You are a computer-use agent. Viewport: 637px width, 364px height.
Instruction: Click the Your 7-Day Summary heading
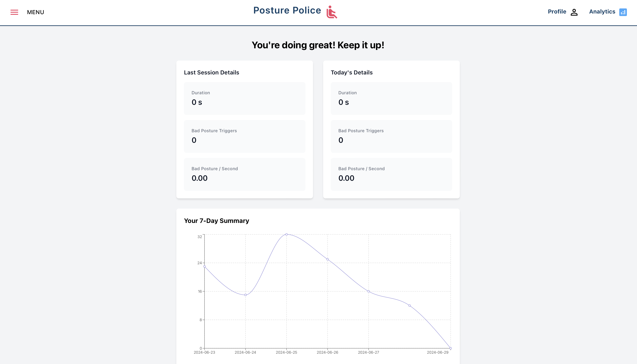click(x=216, y=221)
